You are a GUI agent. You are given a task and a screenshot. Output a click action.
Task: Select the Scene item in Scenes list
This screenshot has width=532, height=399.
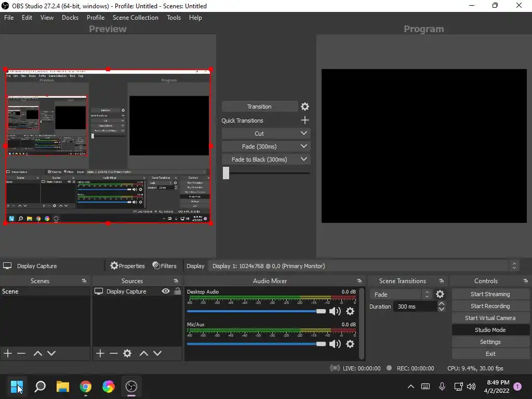(45, 291)
